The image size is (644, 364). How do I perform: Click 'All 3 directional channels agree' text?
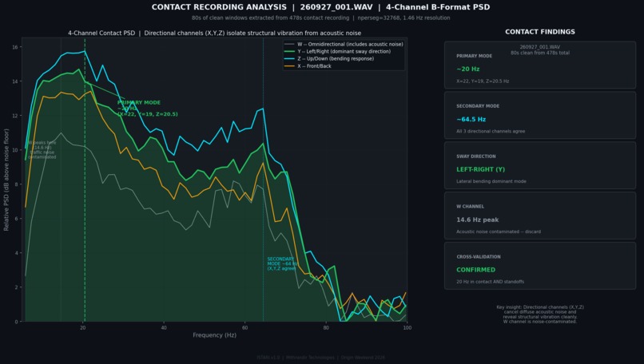(x=491, y=132)
